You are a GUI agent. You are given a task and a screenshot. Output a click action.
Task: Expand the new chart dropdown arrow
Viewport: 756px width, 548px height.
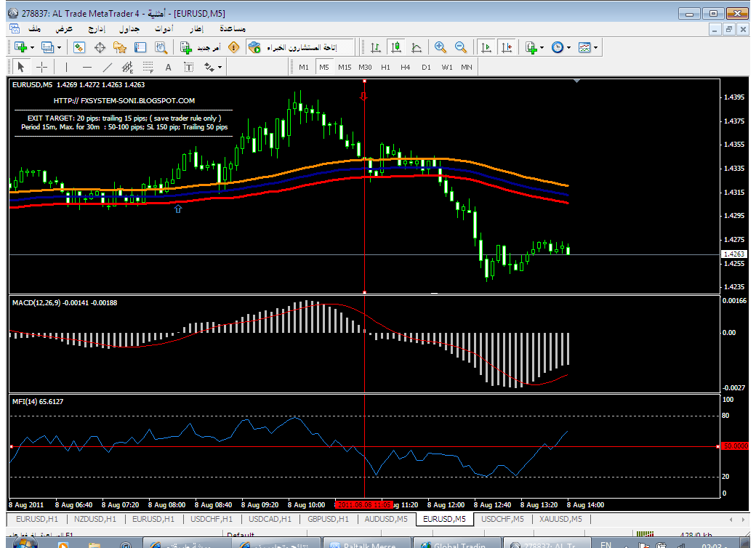(x=32, y=47)
